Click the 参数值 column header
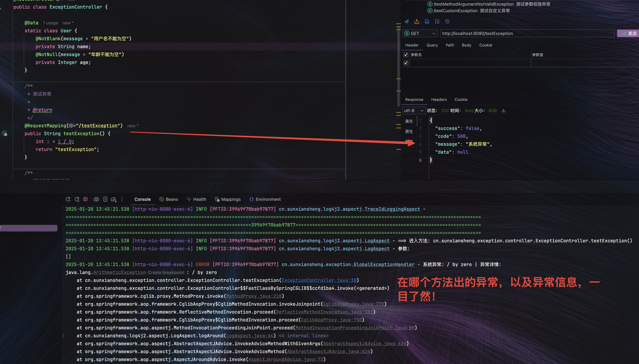 pos(537,55)
